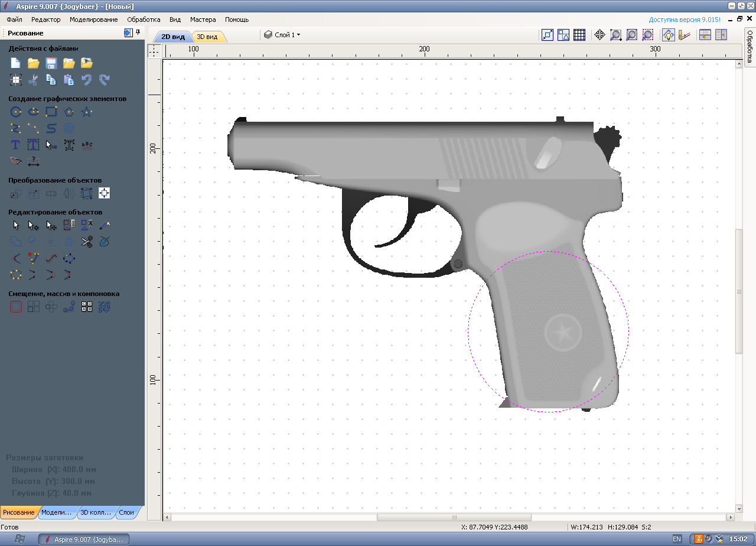Toggle smart snapping light bulb icon

coord(668,35)
